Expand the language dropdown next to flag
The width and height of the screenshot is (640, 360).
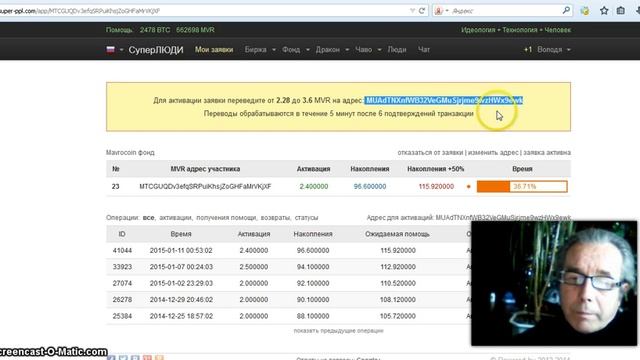[121, 50]
